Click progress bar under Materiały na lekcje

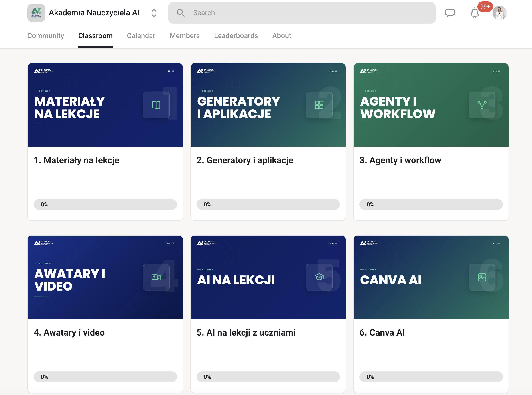tap(105, 204)
